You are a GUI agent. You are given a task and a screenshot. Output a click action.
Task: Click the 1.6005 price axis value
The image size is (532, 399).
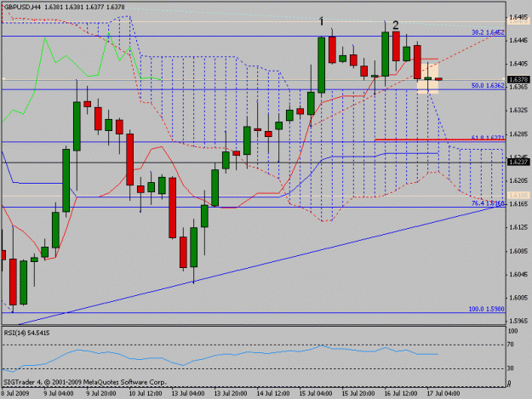pyautogui.click(x=518, y=298)
